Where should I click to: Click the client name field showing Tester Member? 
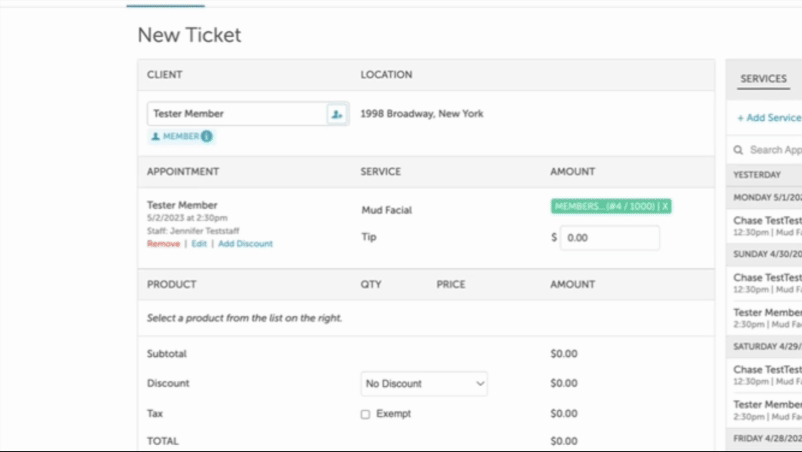pyautogui.click(x=236, y=114)
